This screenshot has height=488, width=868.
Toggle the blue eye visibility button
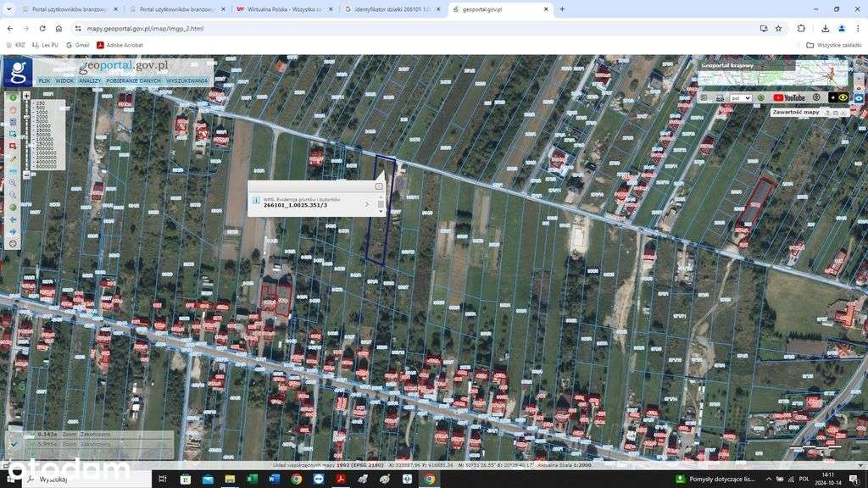point(859,98)
